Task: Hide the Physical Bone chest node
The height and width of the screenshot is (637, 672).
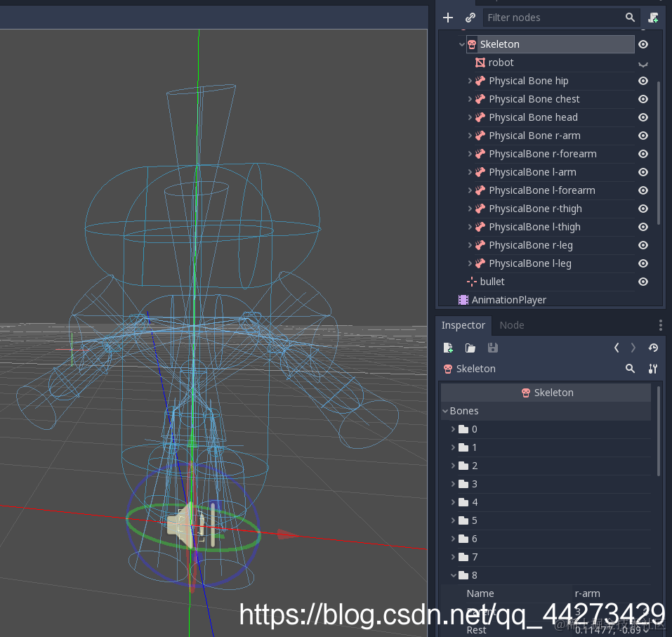Action: (643, 99)
